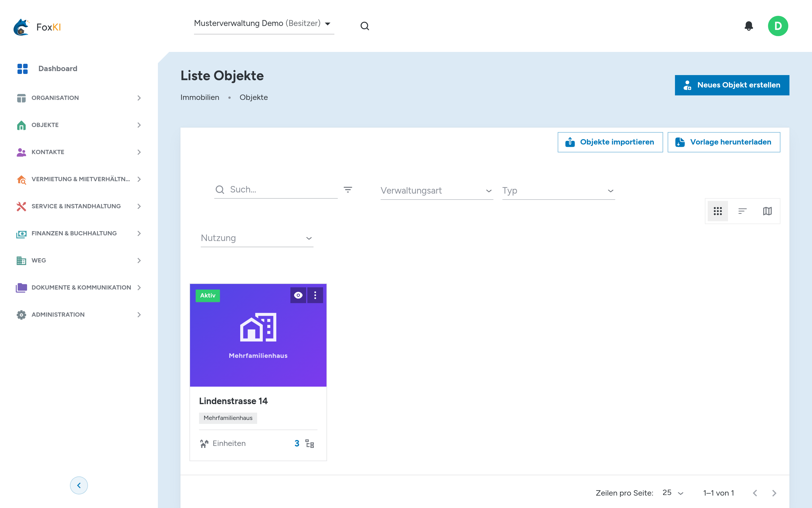Viewport: 812px width, 508px height.
Task: Click the Organisation sidebar icon
Action: pos(21,98)
